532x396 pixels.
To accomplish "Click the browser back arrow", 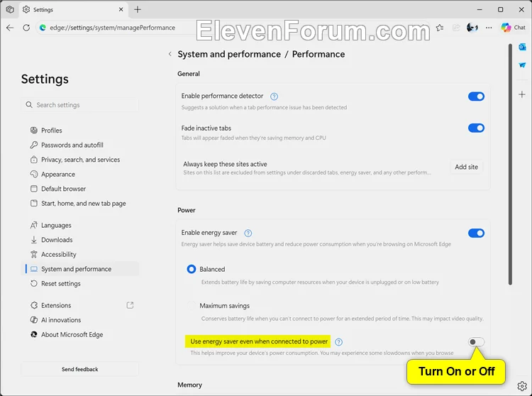I will point(10,28).
